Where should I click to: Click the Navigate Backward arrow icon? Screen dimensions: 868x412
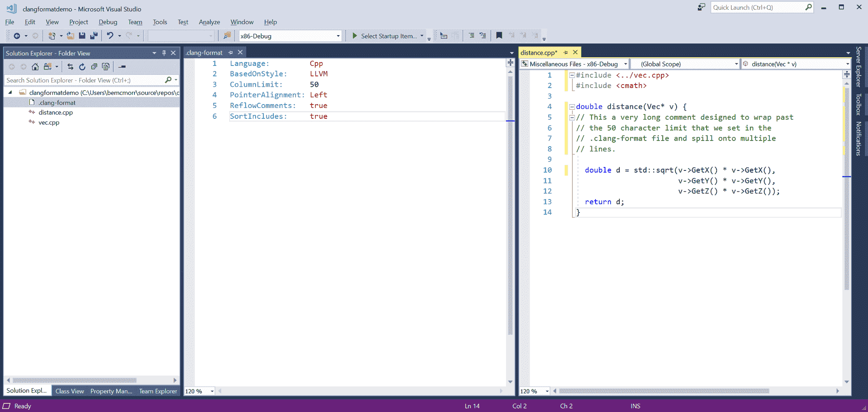click(17, 36)
